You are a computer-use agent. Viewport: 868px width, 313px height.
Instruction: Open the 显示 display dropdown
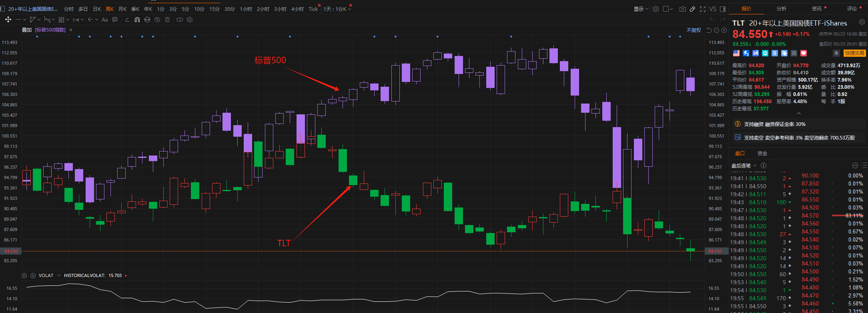tap(641, 9)
